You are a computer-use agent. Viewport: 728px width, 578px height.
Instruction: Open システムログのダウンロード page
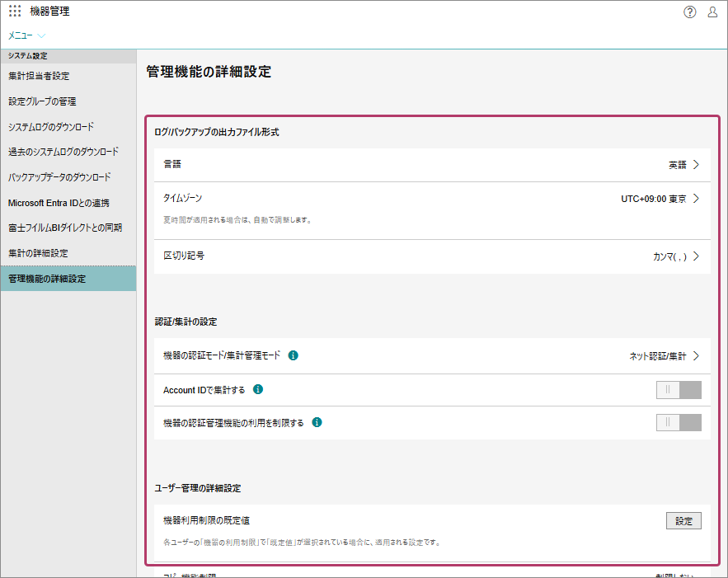pos(51,127)
